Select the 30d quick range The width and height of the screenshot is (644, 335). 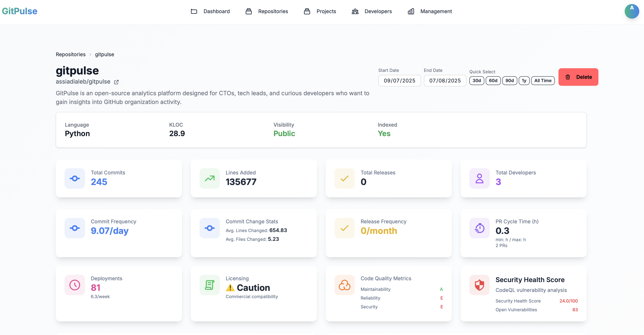click(476, 81)
